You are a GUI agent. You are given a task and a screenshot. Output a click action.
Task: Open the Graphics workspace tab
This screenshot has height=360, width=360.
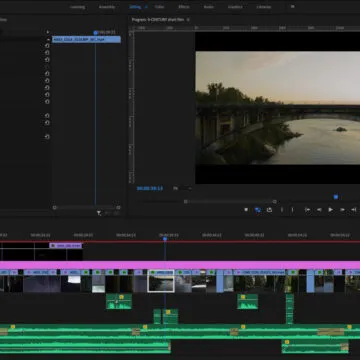[235, 7]
